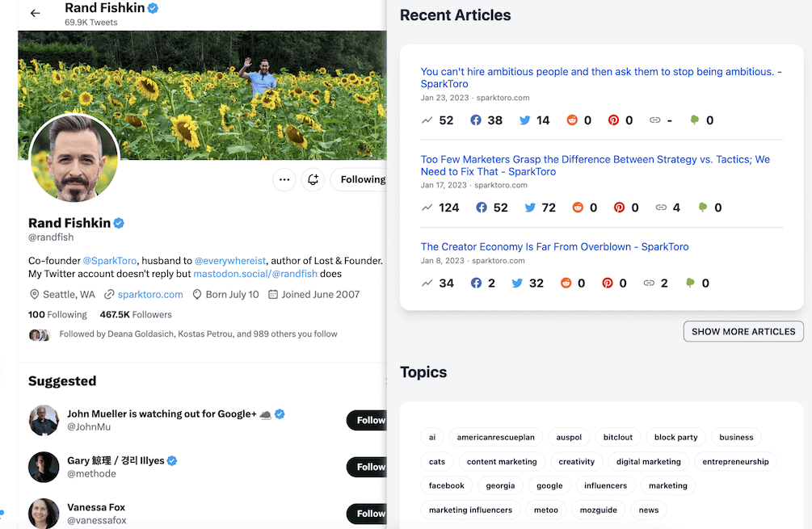The image size is (812, 529).
Task: Follow Gary Illyes in the suggested list
Action: (x=369, y=467)
